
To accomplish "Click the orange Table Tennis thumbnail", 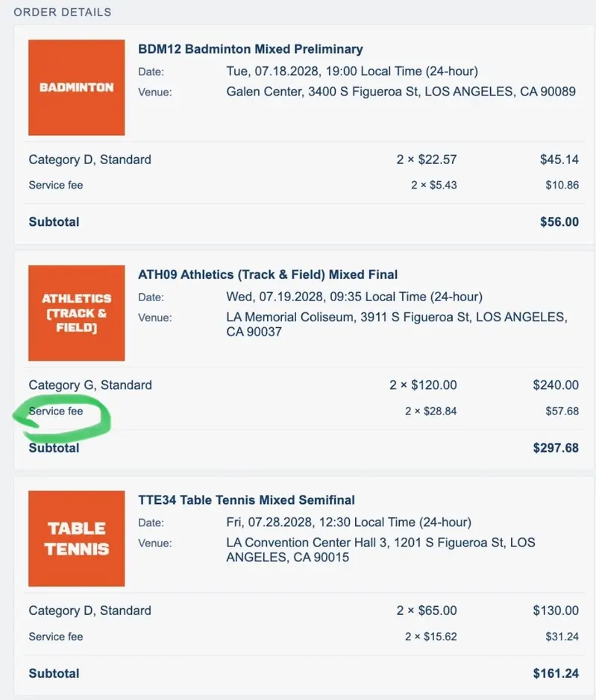I will coord(76,538).
